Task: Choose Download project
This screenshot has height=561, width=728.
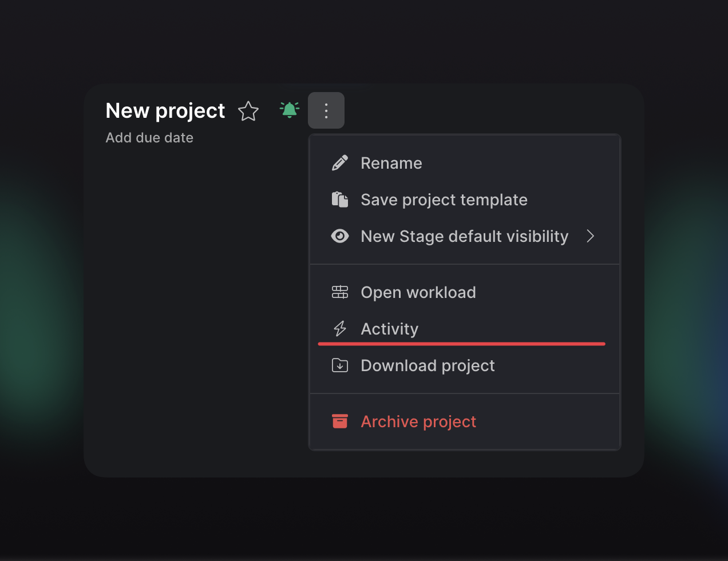Action: [x=465, y=365]
